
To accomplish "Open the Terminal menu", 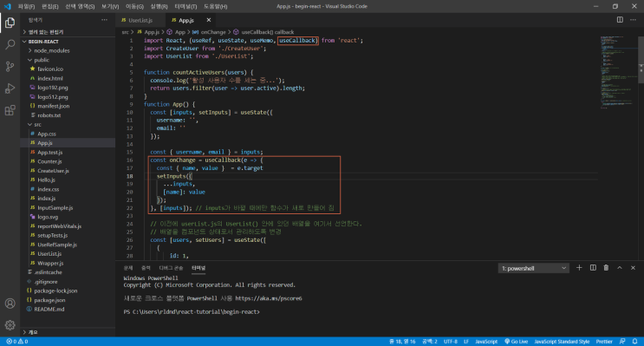I will click(185, 7).
